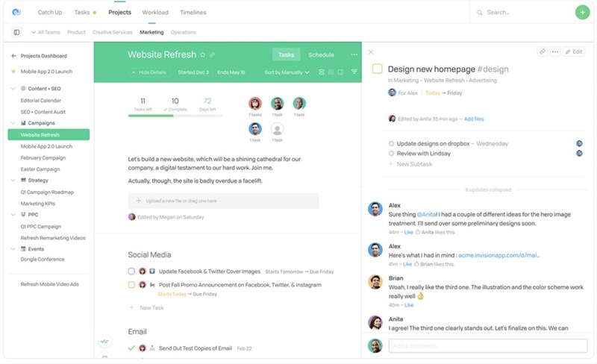Image resolution: width=597 pixels, height=364 pixels.
Task: Click the app logo icon in top bar
Action: (16, 12)
